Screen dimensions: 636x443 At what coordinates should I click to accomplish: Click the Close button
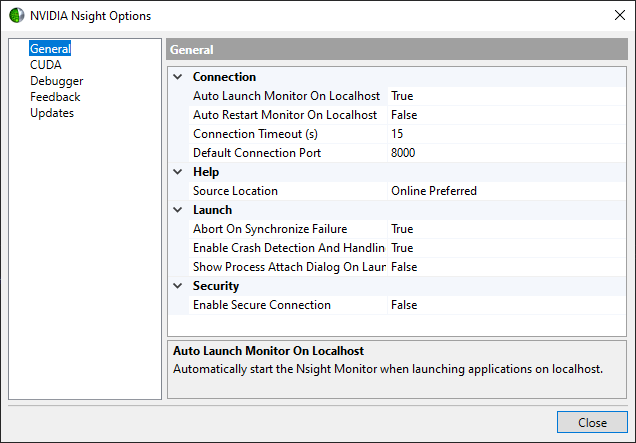(592, 422)
